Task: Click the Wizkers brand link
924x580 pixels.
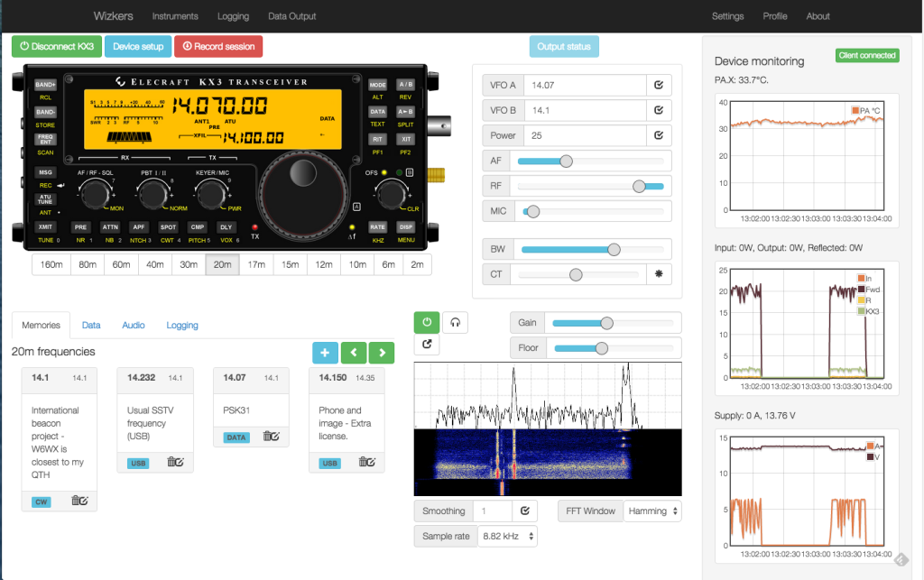Action: 113,16
